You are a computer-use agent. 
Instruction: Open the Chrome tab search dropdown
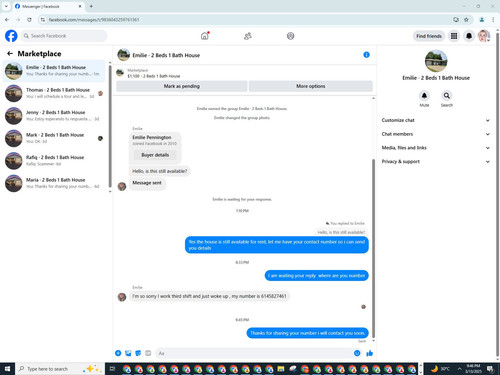coord(6,6)
